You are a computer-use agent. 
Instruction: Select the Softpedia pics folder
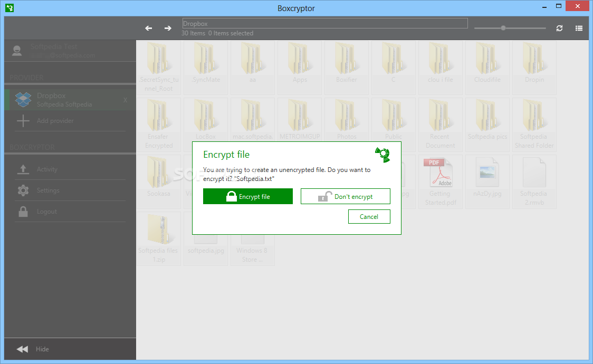(x=487, y=124)
